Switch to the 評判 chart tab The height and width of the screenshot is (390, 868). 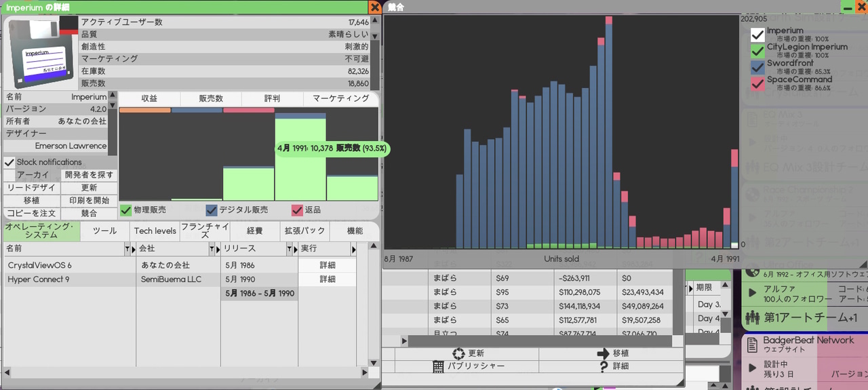(272, 98)
